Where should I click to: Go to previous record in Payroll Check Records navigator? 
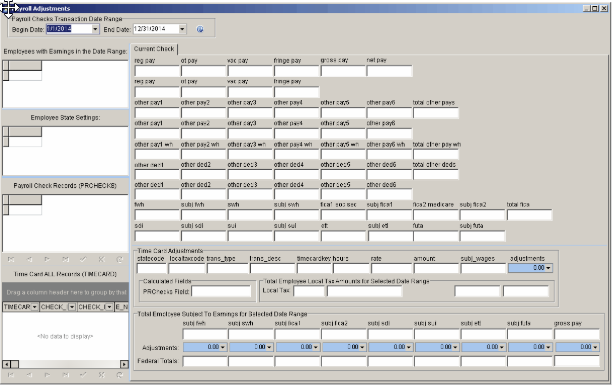[x=29, y=260]
